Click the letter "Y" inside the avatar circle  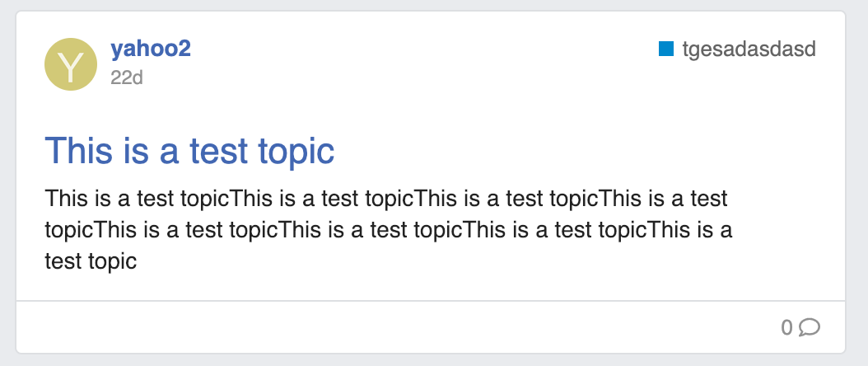click(x=71, y=65)
